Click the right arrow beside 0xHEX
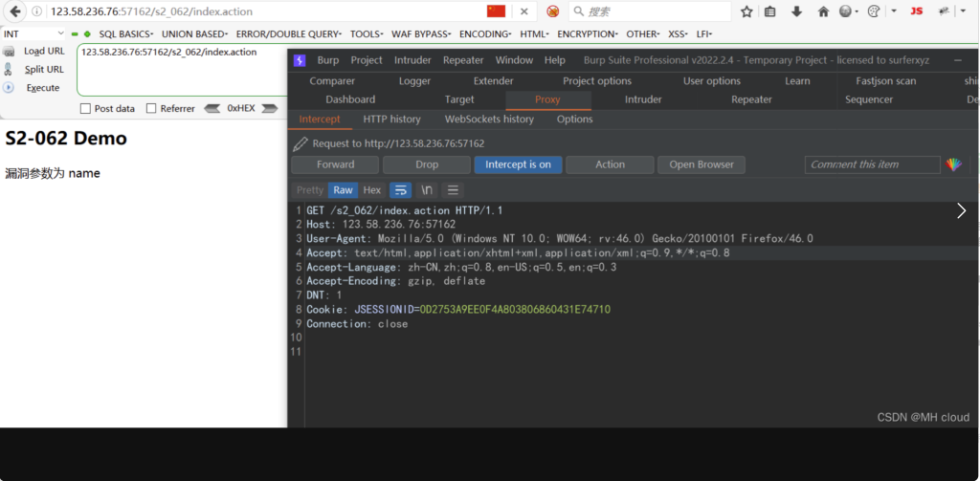 [269, 108]
